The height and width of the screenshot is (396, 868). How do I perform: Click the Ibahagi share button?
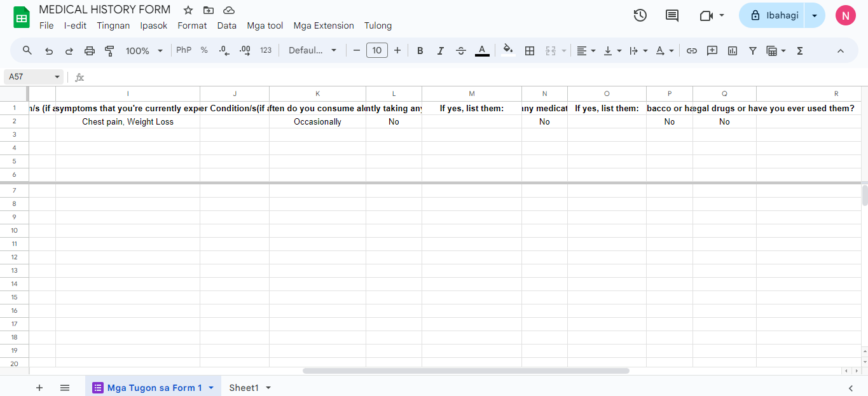click(772, 15)
